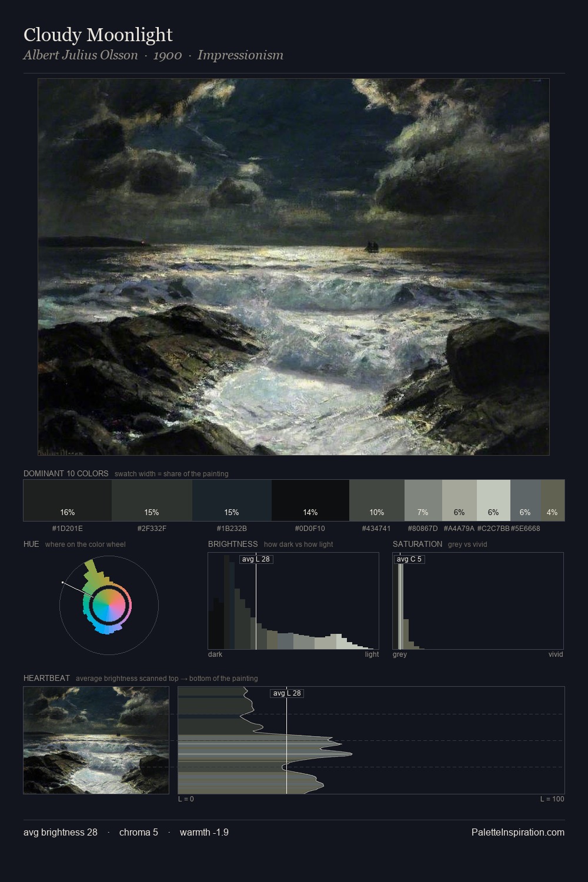The width and height of the screenshot is (588, 882).
Task: Select the #C2C7BB light swatch
Action: coord(493,500)
